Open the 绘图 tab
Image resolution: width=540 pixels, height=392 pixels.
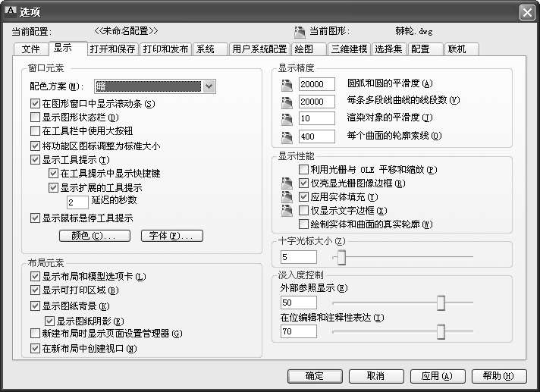point(309,49)
